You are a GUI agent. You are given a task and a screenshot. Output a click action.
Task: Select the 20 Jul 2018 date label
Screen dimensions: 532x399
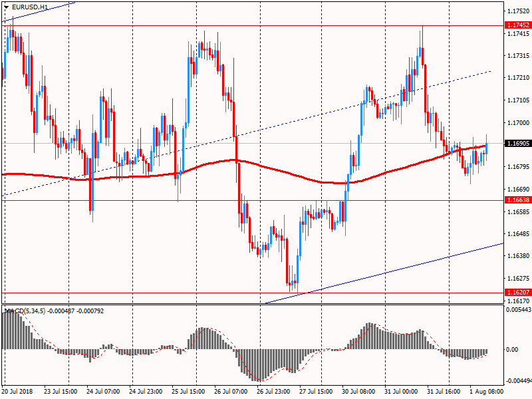(17, 391)
